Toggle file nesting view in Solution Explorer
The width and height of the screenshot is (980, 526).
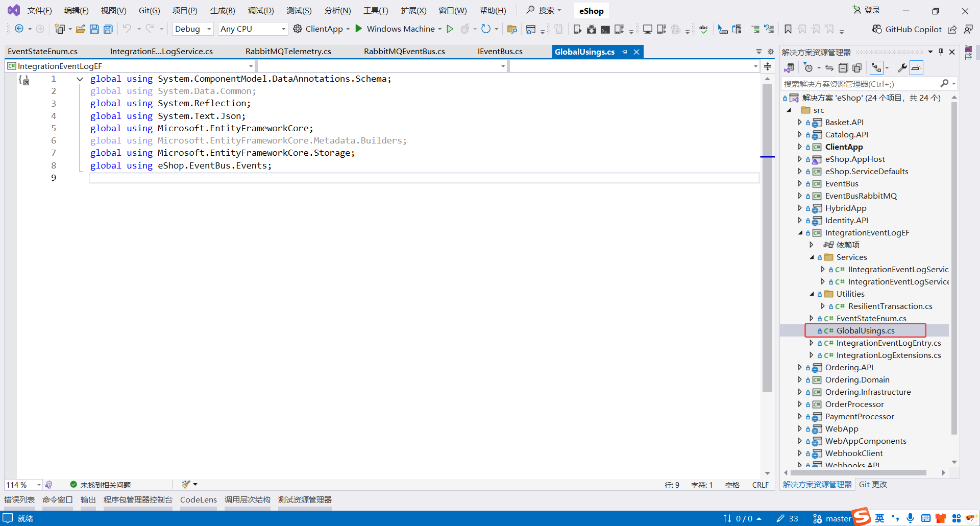pyautogui.click(x=876, y=68)
